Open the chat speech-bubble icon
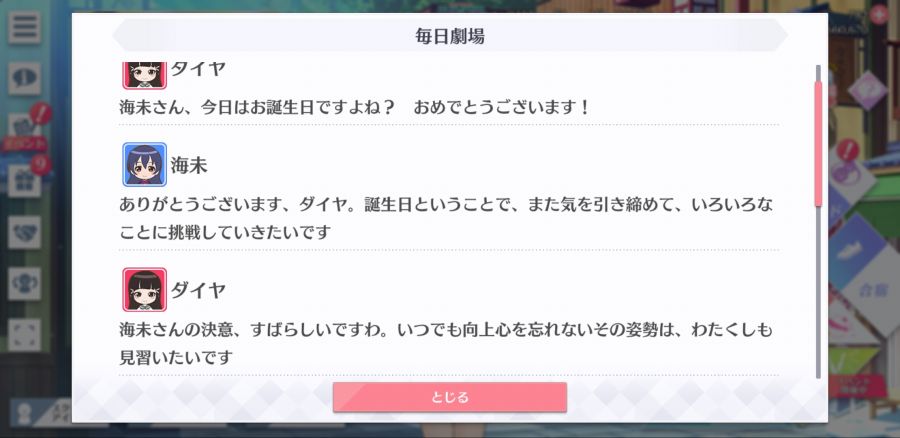Screen dimensions: 900x438 (24, 79)
